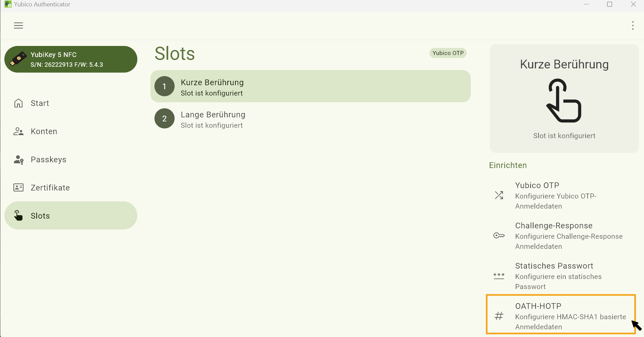Open the three-dot options menu
Viewport: 644px width, 337px height.
[633, 25]
